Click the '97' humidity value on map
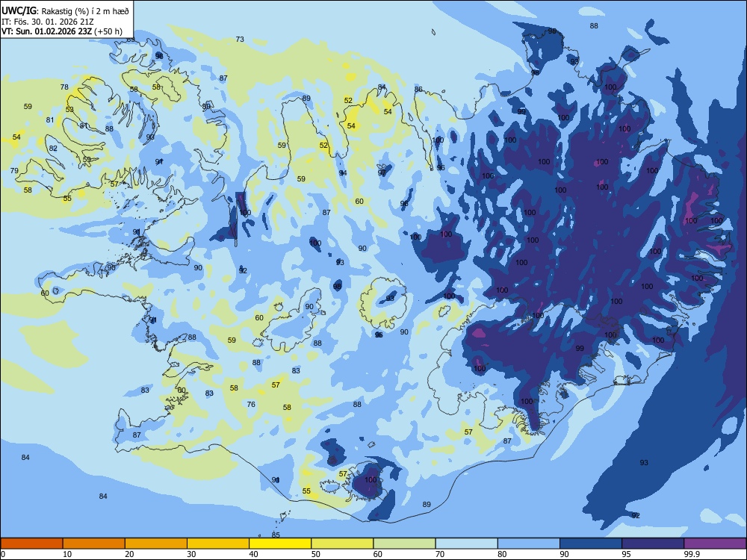747x560 pixels. 382,173
